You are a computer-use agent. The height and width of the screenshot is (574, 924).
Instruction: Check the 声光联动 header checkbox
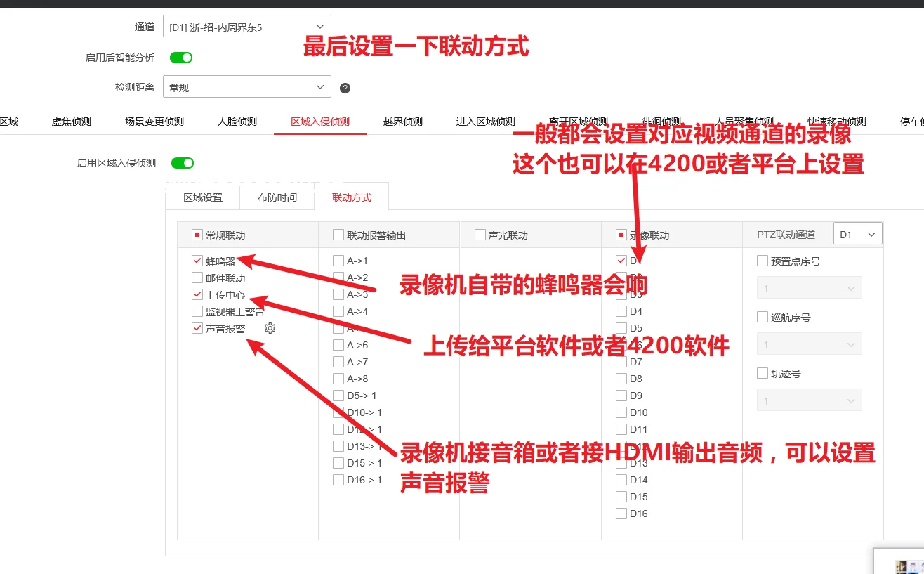point(480,235)
